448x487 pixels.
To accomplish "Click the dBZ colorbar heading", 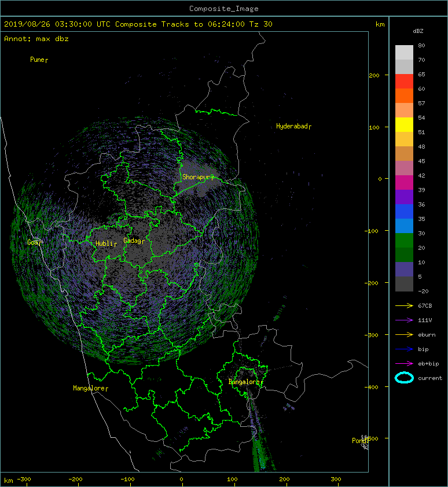I will pos(418,31).
